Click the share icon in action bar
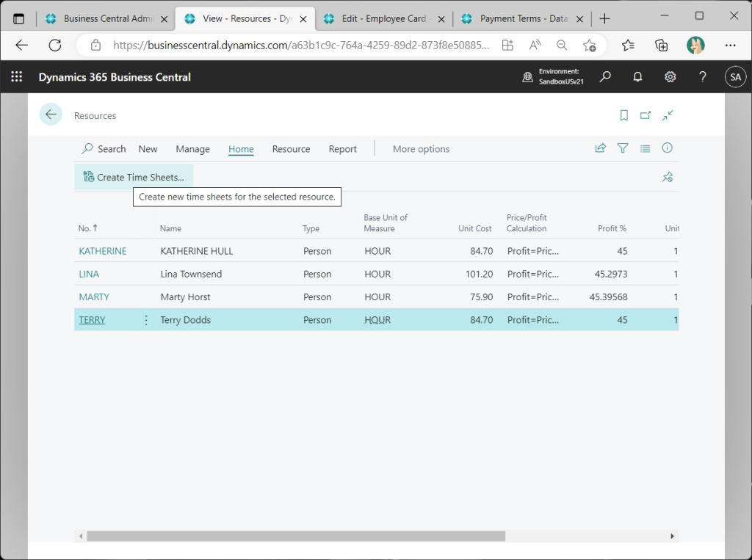The height and width of the screenshot is (560, 752). [601, 148]
